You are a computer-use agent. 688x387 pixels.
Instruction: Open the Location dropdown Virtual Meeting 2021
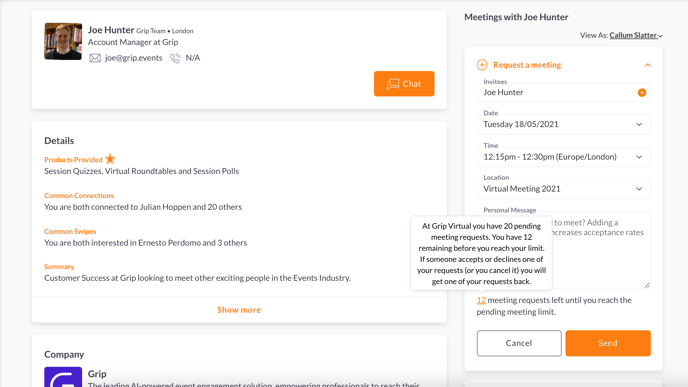[x=563, y=189]
